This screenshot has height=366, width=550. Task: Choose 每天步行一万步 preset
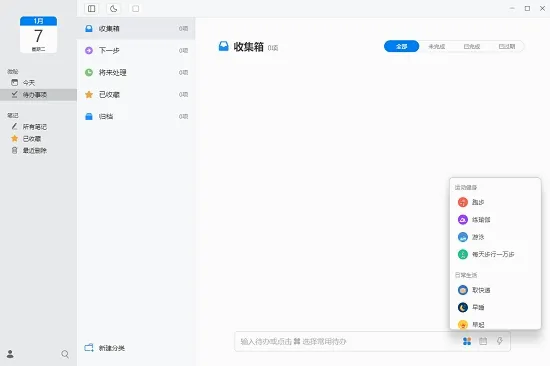click(495, 254)
